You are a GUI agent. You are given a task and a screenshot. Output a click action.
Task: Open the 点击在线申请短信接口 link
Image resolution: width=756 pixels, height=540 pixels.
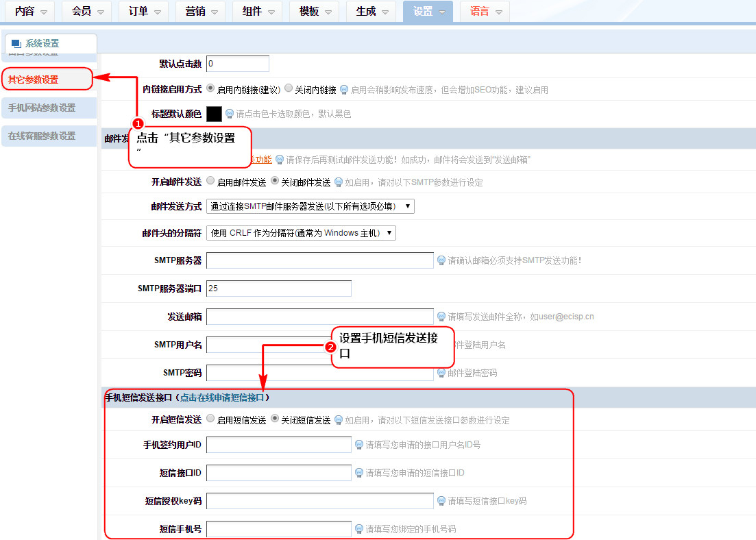coord(222,397)
